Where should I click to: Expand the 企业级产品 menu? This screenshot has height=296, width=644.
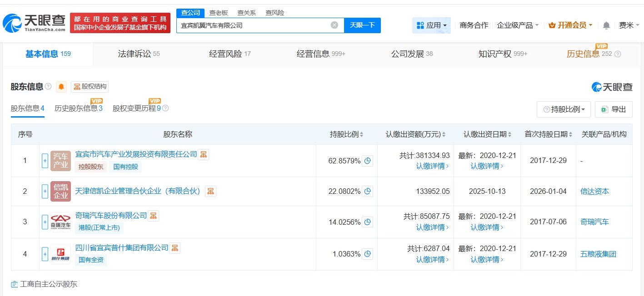coord(518,25)
